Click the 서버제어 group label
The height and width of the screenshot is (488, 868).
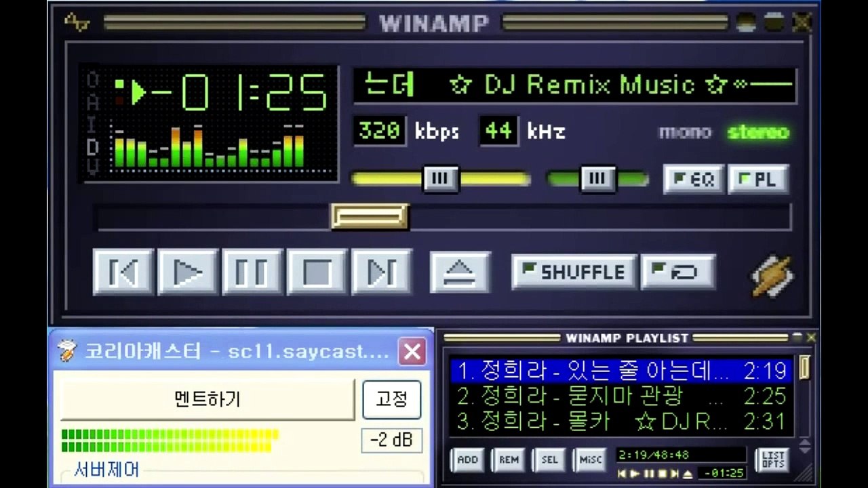point(107,470)
